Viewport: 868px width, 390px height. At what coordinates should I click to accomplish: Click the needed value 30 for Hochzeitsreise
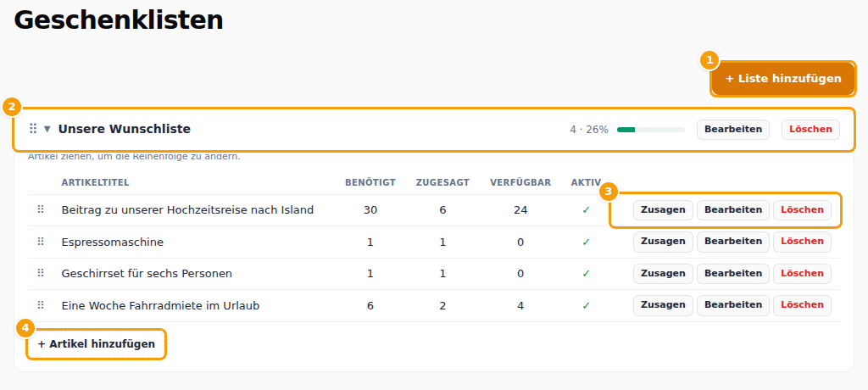point(370,210)
